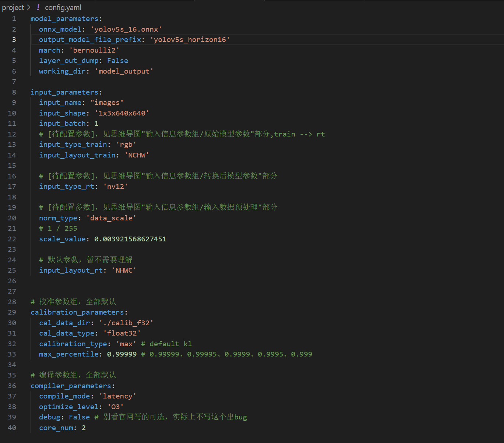This screenshot has height=443, width=504.
Task: Click the scale_value number 0.003921568627451
Action: tap(130, 239)
